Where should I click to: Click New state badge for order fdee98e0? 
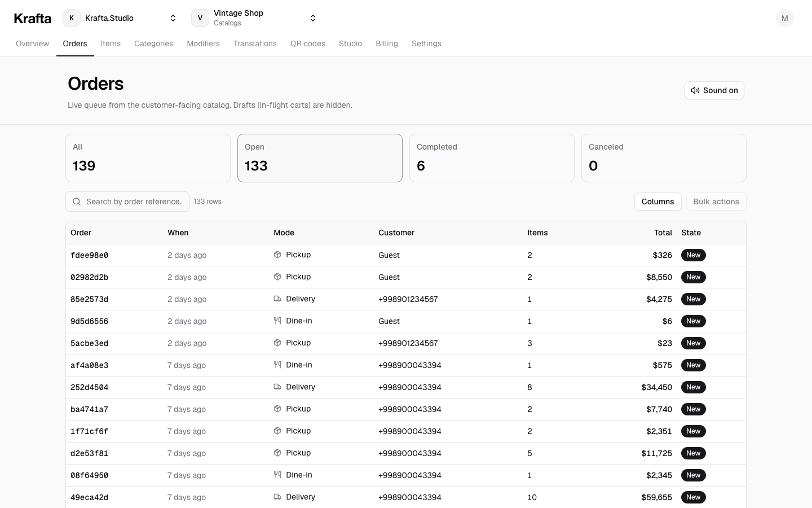pos(694,255)
